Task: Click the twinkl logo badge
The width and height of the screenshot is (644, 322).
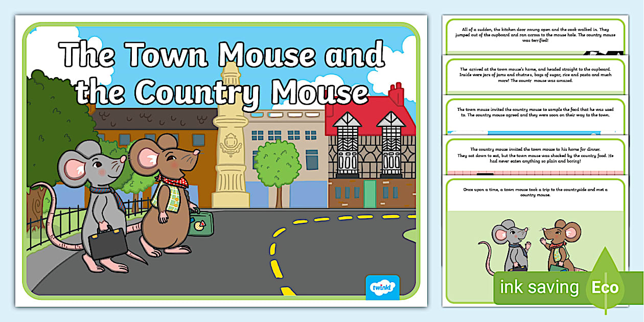Action: point(382,287)
